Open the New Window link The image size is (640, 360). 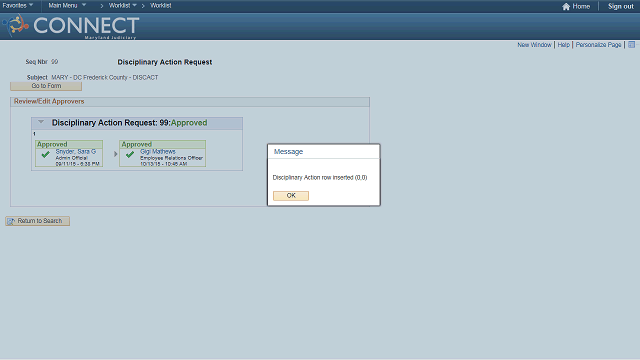[534, 45]
